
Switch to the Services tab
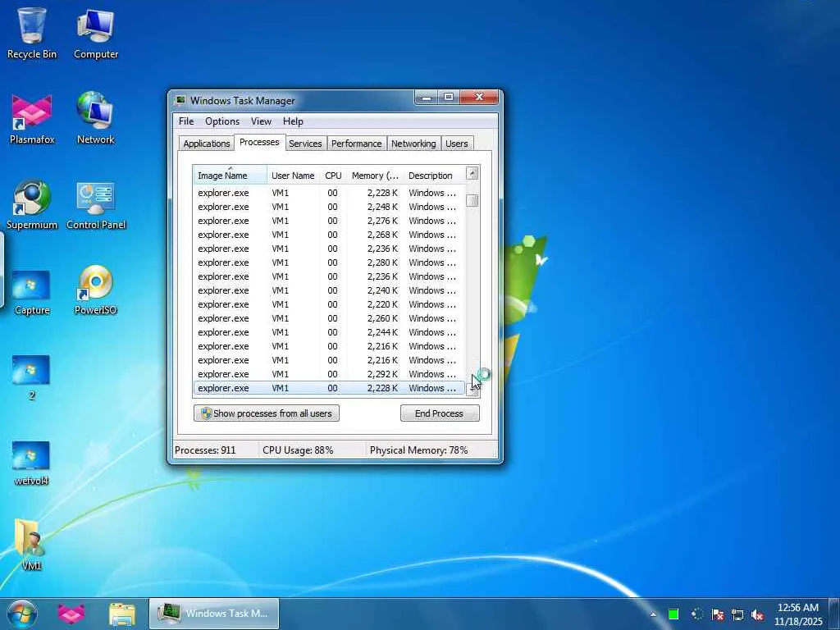point(305,144)
